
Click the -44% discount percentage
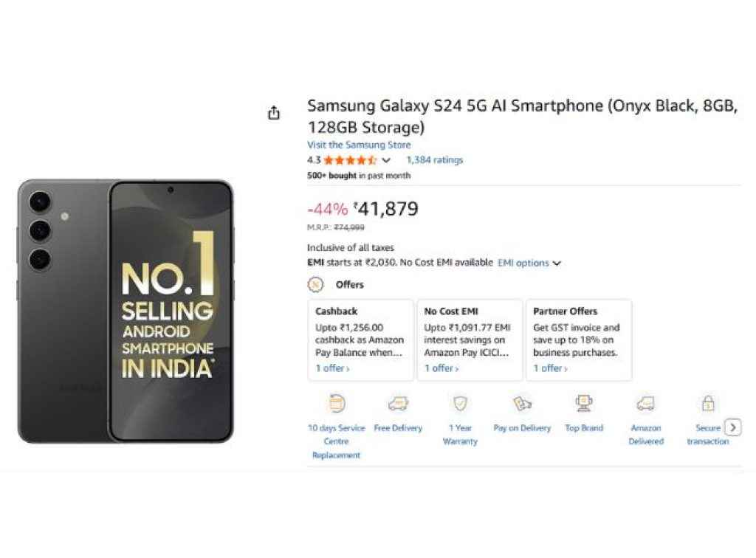(x=328, y=210)
